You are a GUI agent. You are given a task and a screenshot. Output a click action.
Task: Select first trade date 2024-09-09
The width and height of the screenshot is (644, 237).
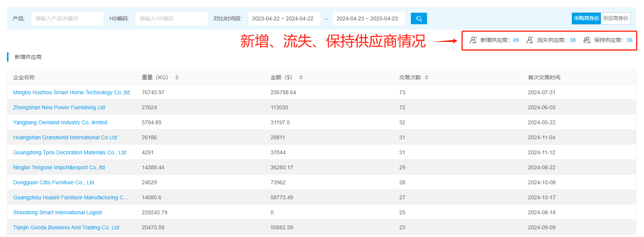[541, 227]
